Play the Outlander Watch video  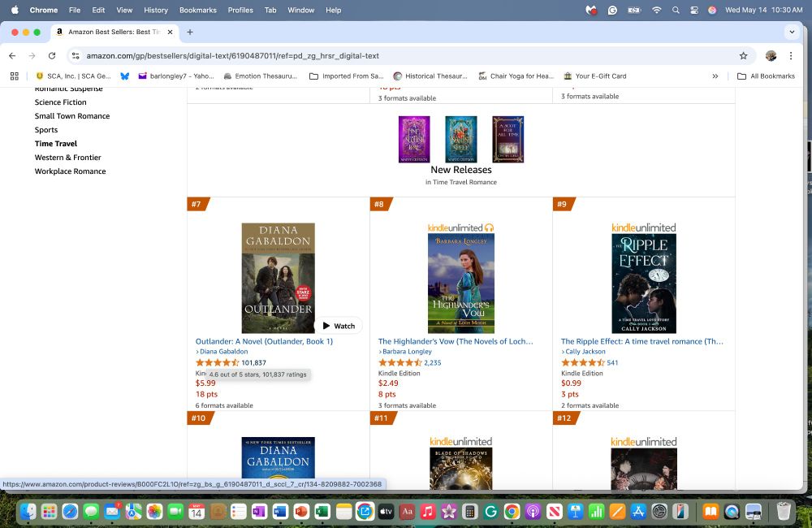click(339, 326)
